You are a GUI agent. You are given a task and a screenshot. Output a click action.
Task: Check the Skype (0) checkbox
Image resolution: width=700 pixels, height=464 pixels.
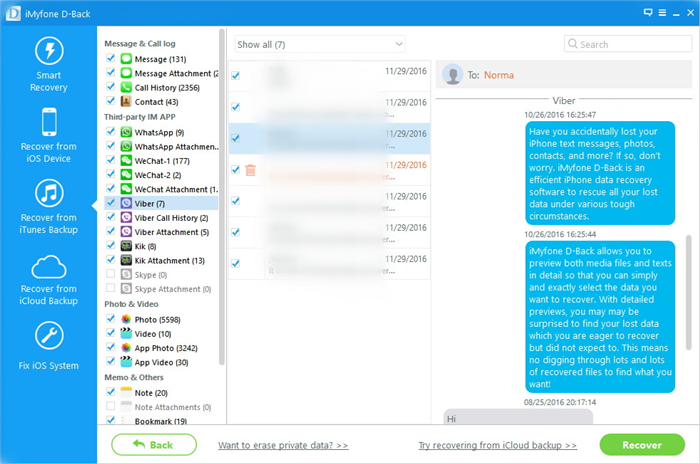[x=111, y=274]
